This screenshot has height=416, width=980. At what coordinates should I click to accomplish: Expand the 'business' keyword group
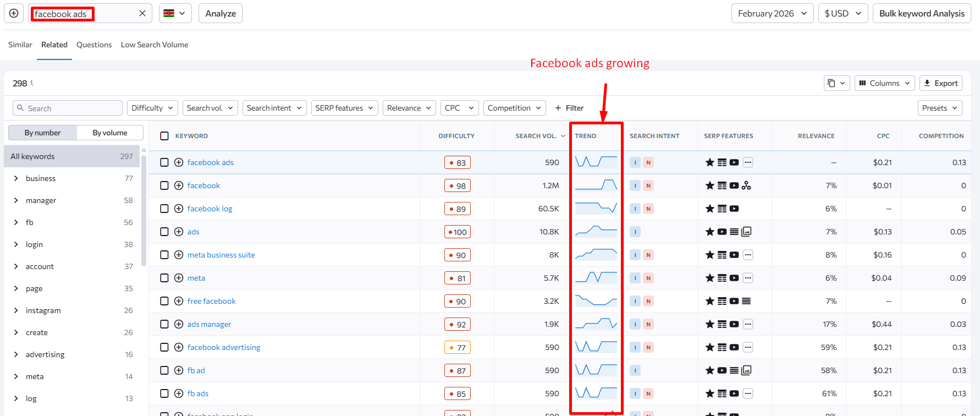16,178
